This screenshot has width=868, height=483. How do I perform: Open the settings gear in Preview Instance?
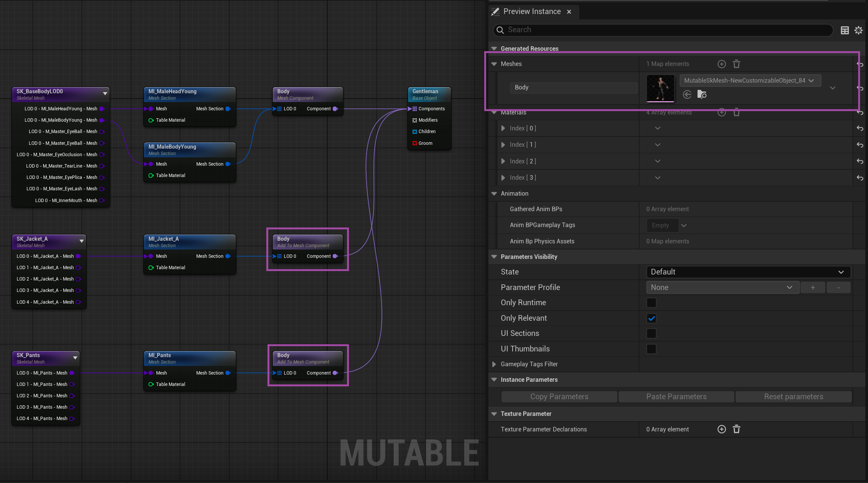pyautogui.click(x=859, y=30)
